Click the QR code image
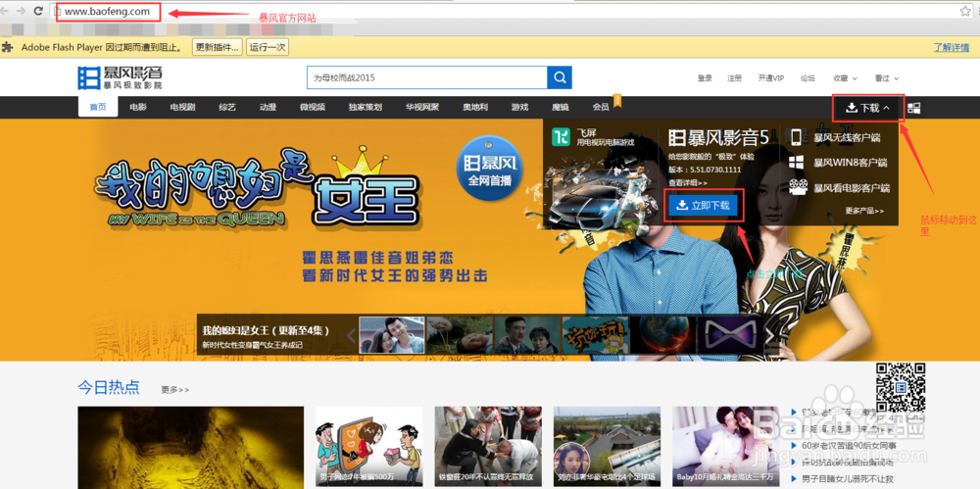The image size is (980, 489). point(900,387)
